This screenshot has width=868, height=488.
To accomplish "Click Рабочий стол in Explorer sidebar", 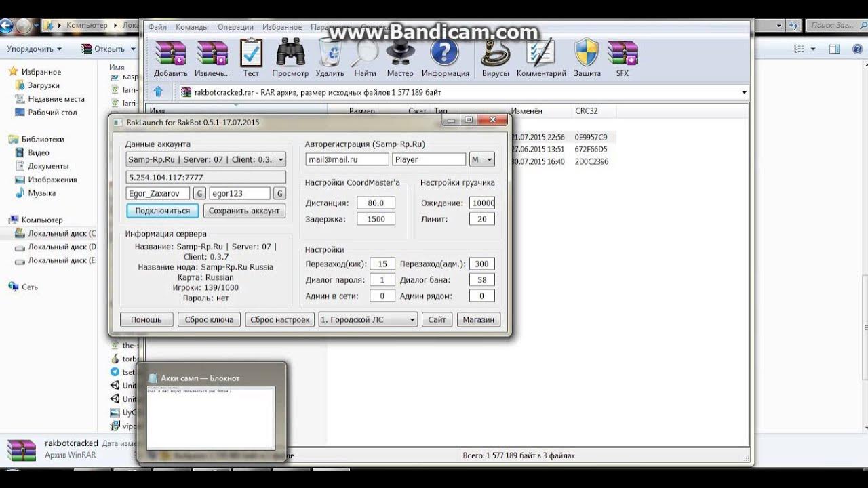I will [x=52, y=113].
